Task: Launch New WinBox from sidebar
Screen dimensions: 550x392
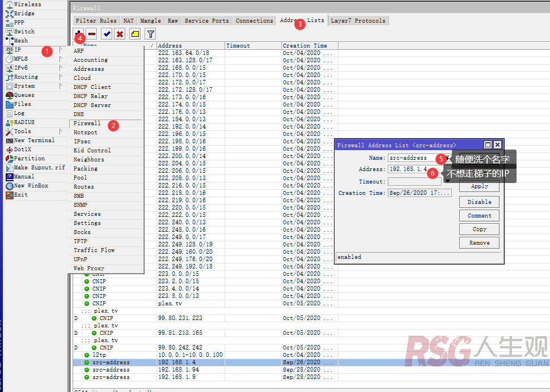Action: [27, 186]
